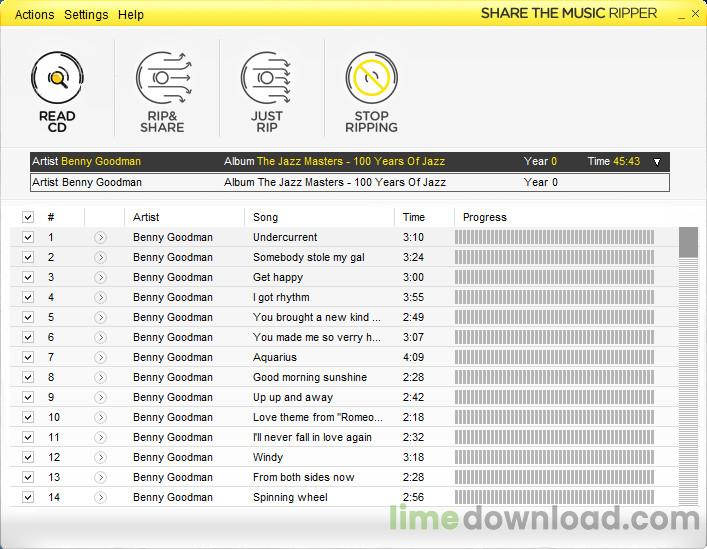Play track 5 arrow icon
This screenshot has height=549, width=707.
point(101,317)
